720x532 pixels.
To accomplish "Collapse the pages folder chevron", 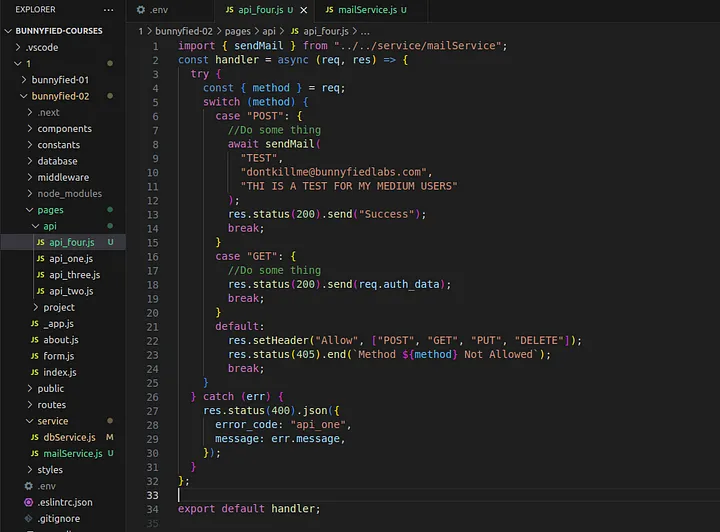I will click(x=29, y=210).
